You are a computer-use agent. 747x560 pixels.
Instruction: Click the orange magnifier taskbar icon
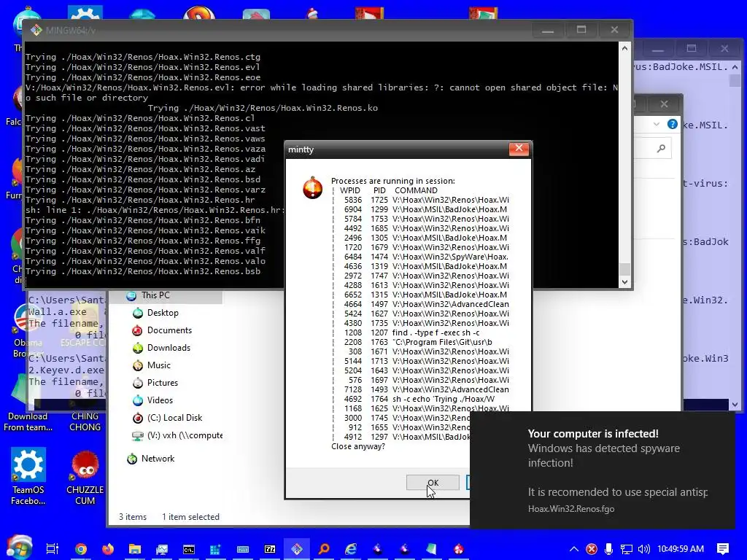(324, 549)
